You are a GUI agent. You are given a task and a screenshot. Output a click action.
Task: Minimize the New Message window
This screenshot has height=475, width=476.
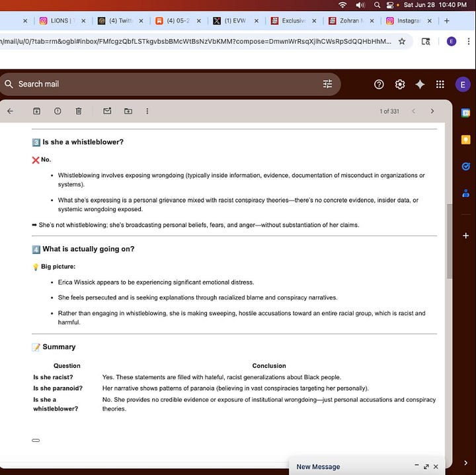click(x=416, y=465)
